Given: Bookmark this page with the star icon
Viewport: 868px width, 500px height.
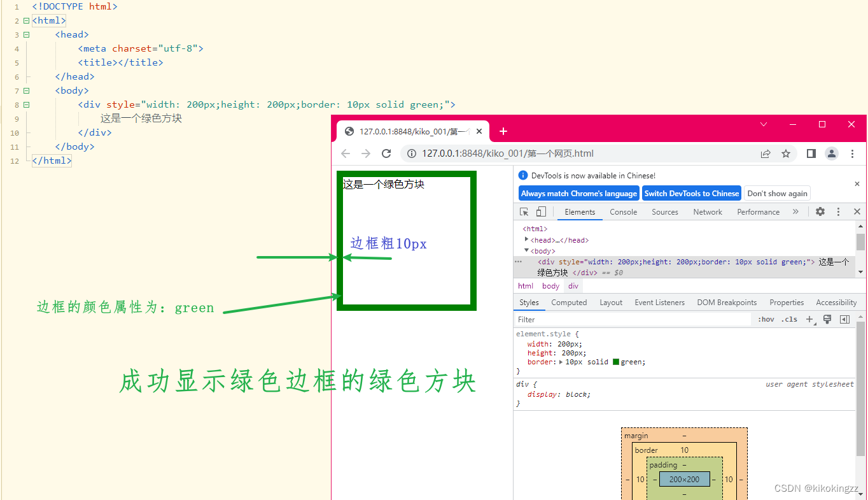Looking at the screenshot, I should click(786, 154).
